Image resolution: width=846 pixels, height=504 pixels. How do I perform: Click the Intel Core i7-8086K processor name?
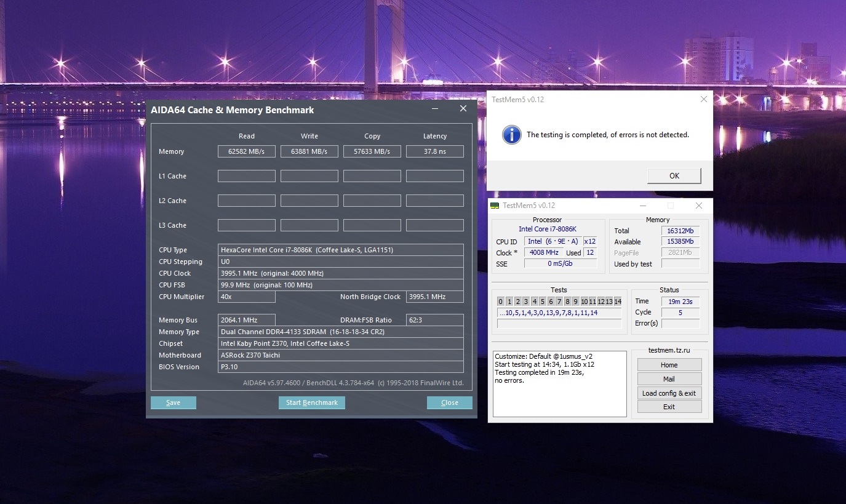click(548, 230)
